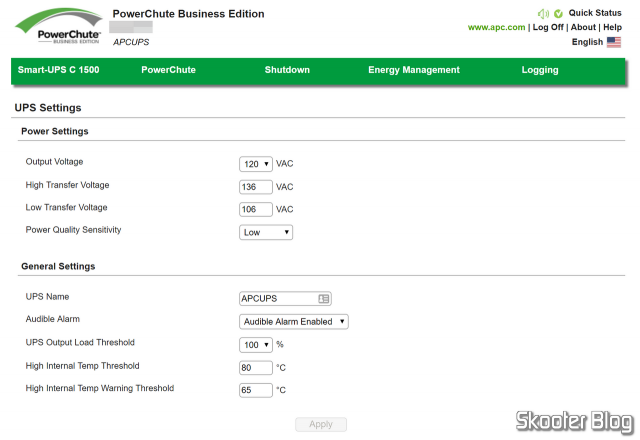Click the Apply button
640x440 pixels.
pos(321,424)
